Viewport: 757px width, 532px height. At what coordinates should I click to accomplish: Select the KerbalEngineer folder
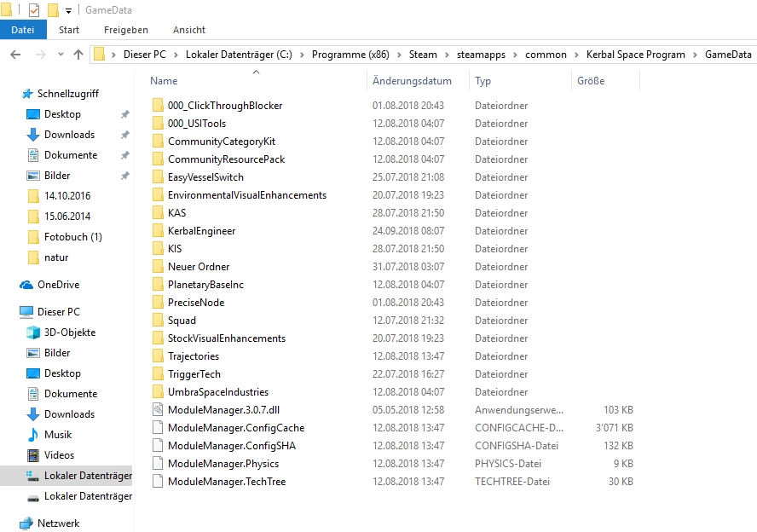[201, 231]
